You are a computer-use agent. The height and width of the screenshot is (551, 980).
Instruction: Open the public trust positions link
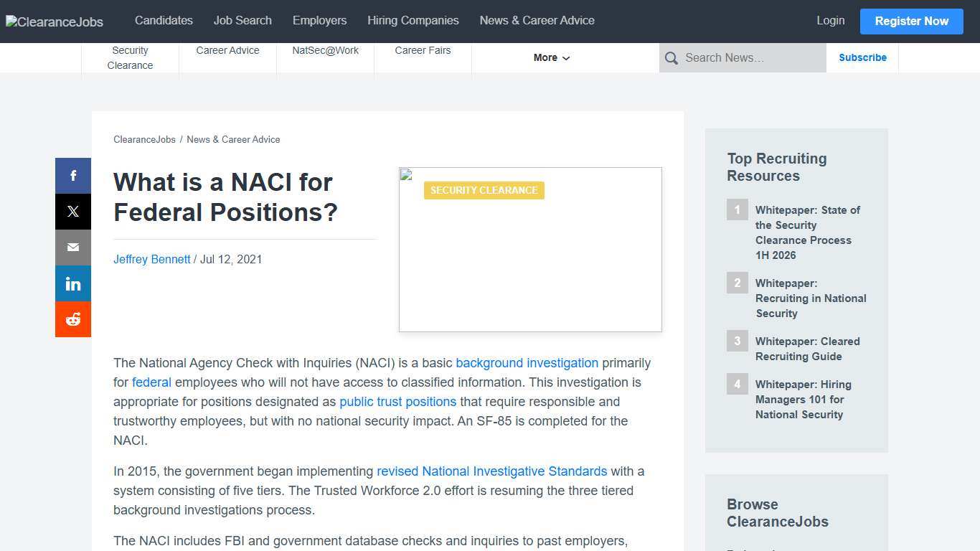397,402
